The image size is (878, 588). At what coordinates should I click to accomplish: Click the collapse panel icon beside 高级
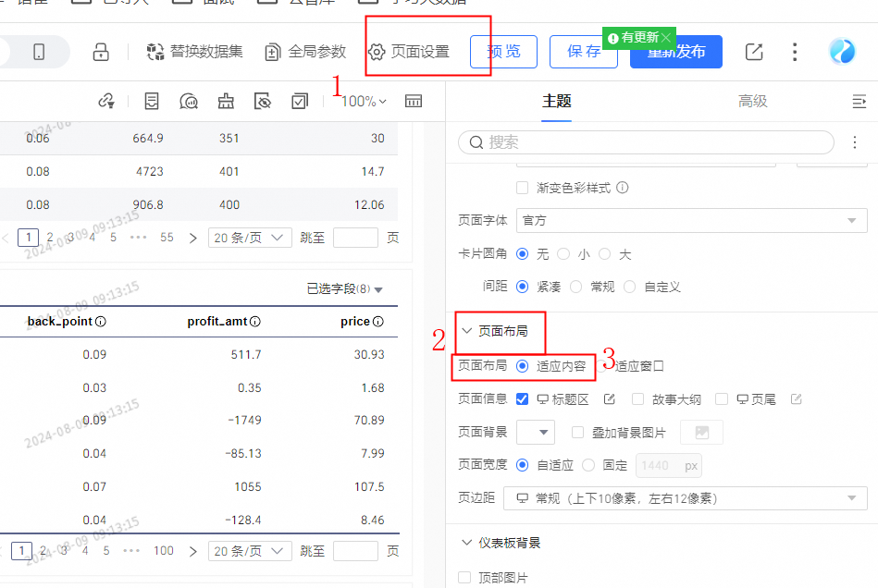click(859, 101)
